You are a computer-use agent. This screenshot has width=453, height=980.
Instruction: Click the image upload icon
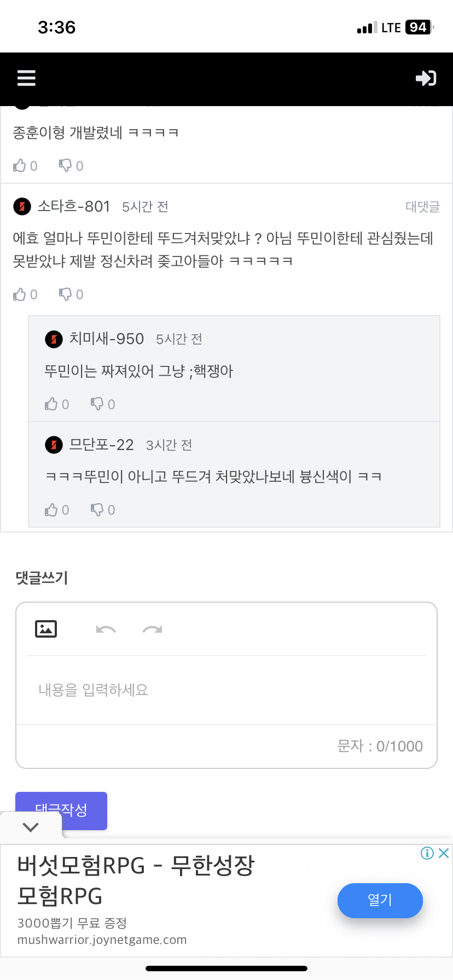(46, 629)
